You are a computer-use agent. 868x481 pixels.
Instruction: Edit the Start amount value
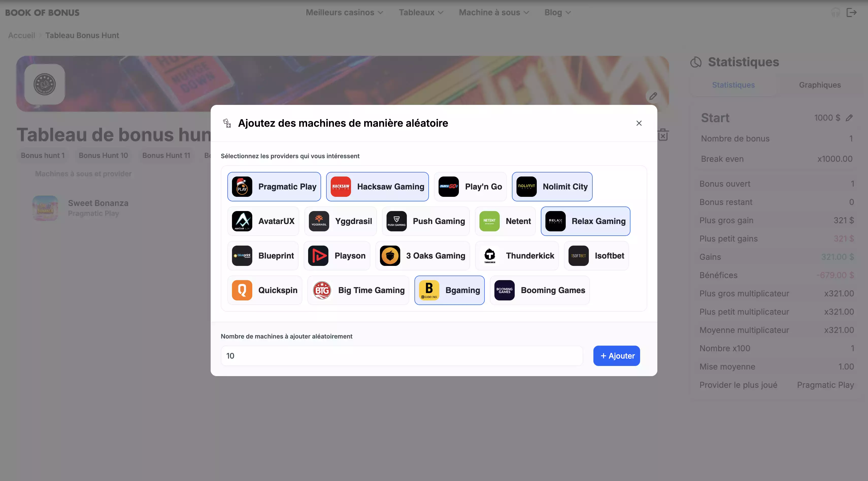click(x=850, y=118)
